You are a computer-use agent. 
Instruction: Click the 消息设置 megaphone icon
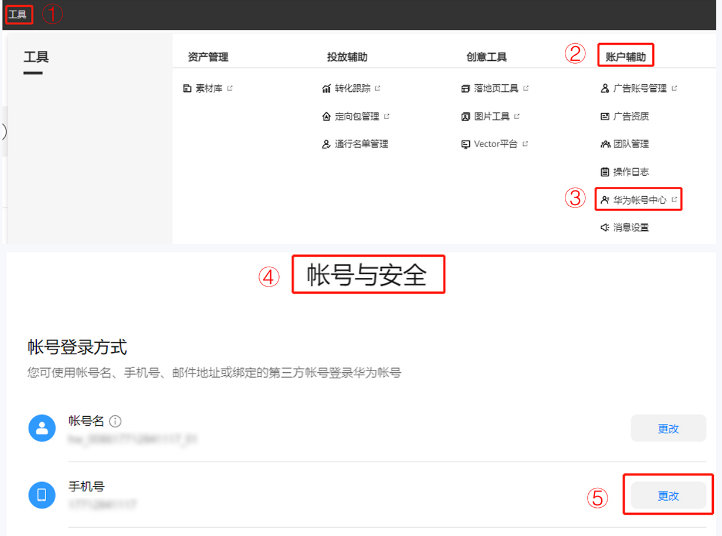(605, 227)
